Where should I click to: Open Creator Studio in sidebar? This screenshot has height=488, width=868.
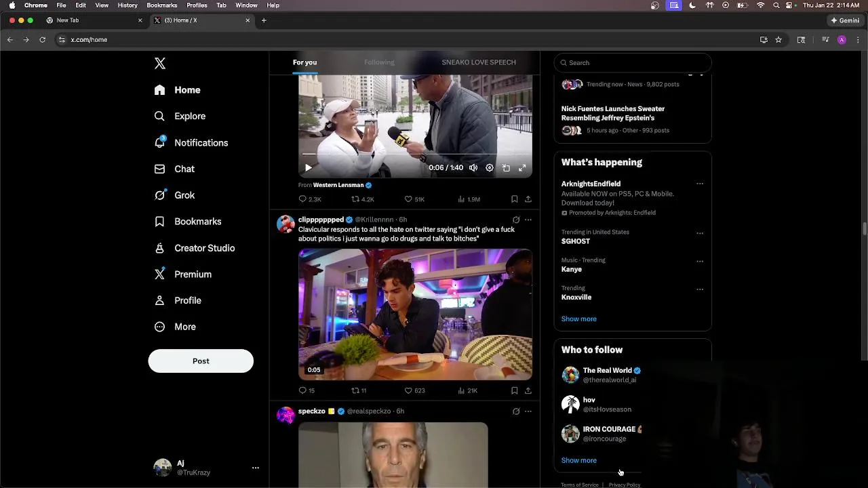pyautogui.click(x=194, y=248)
